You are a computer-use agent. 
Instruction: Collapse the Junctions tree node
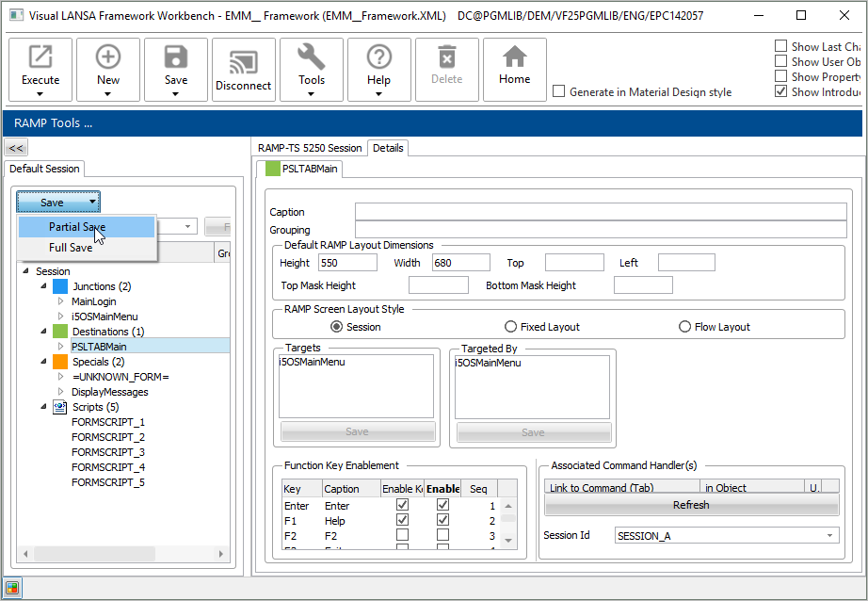pos(43,286)
